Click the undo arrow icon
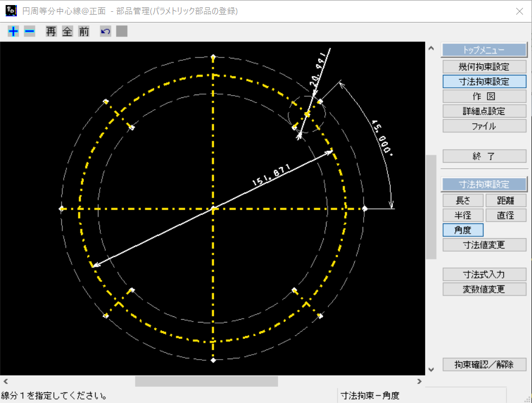The height and width of the screenshot is (403, 532). point(105,32)
